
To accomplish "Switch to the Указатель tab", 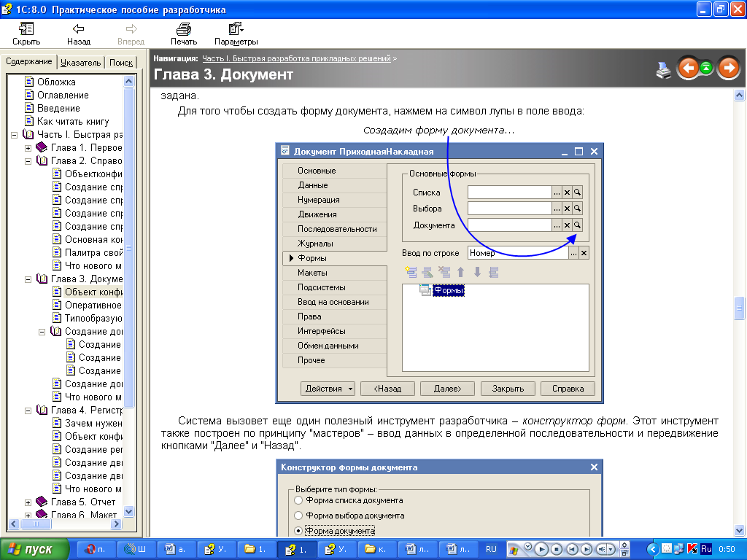I will 81,63.
